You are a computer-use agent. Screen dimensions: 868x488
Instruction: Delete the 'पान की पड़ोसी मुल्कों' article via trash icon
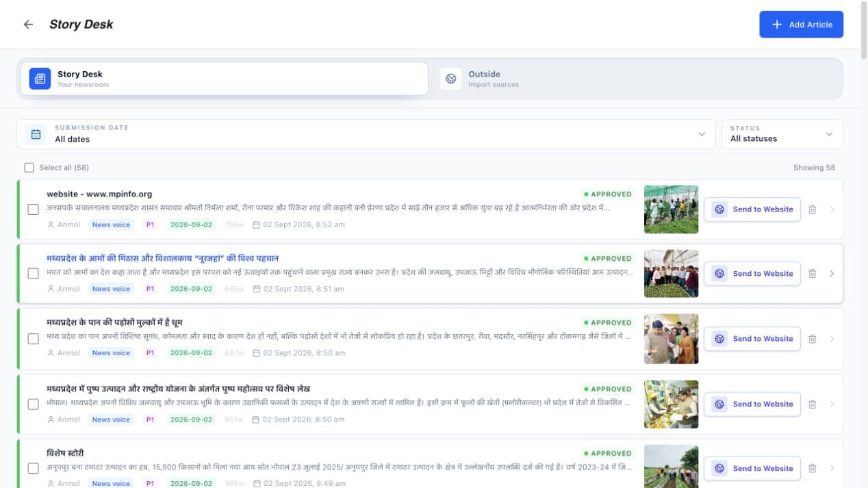813,339
